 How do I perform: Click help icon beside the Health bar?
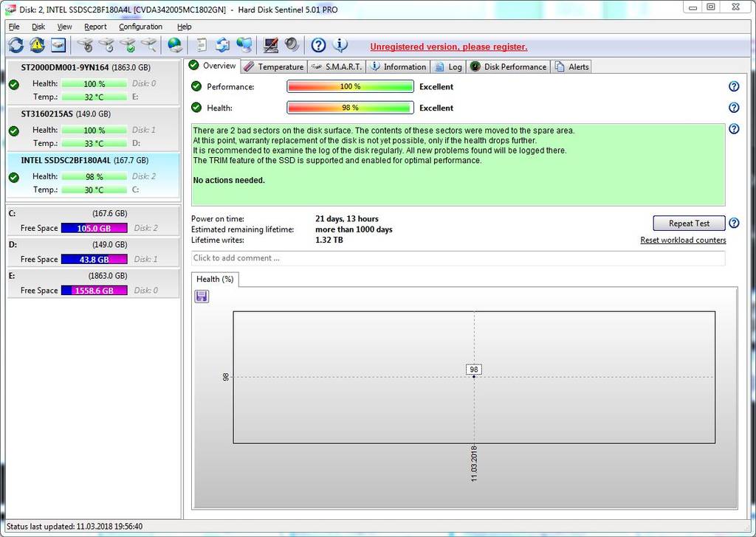pyautogui.click(x=734, y=108)
